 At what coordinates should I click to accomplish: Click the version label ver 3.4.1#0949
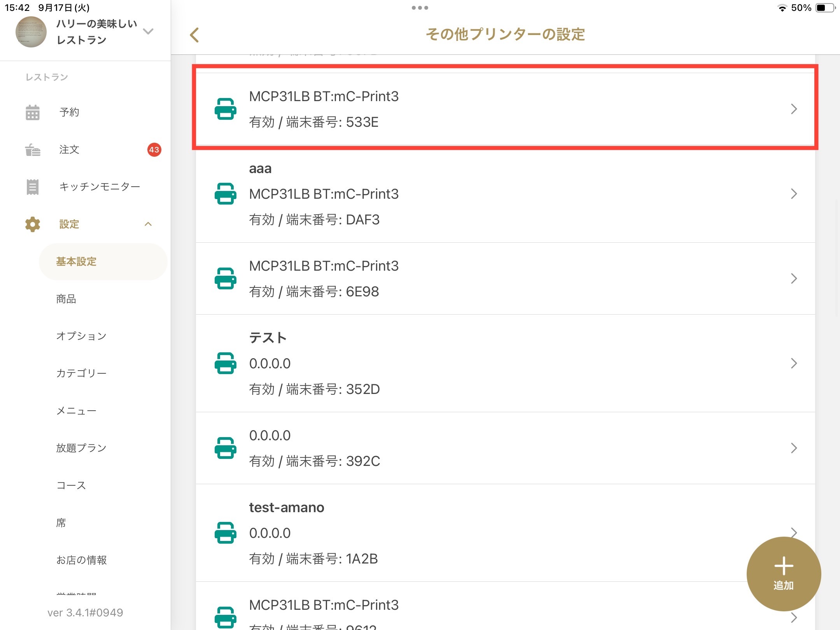[85, 613]
